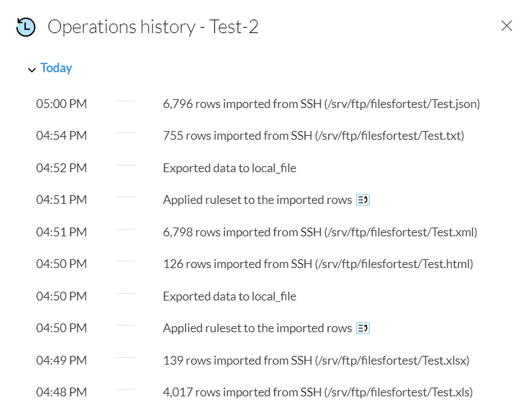Click the Operations history - Test-2 title
Viewport: 523px width, 420px height.
153,27
